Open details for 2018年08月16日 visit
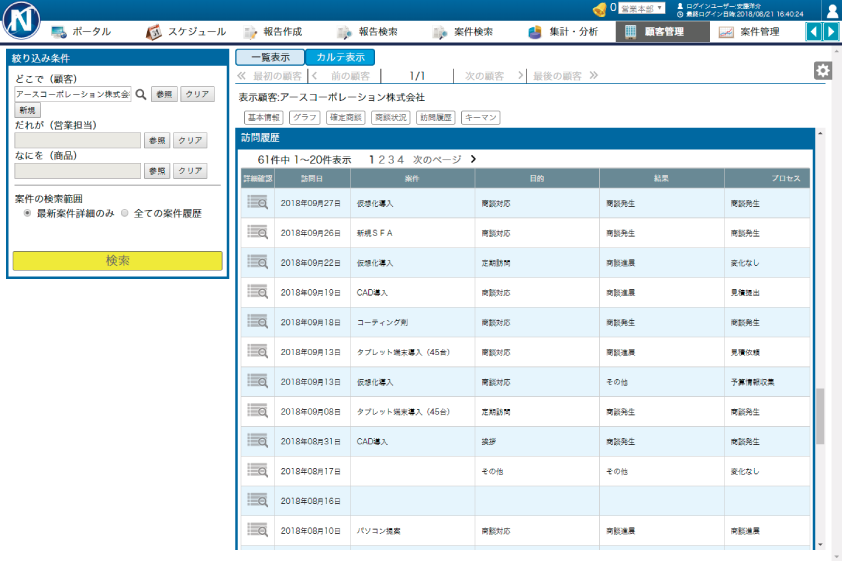This screenshot has width=842, height=561. tap(257, 500)
